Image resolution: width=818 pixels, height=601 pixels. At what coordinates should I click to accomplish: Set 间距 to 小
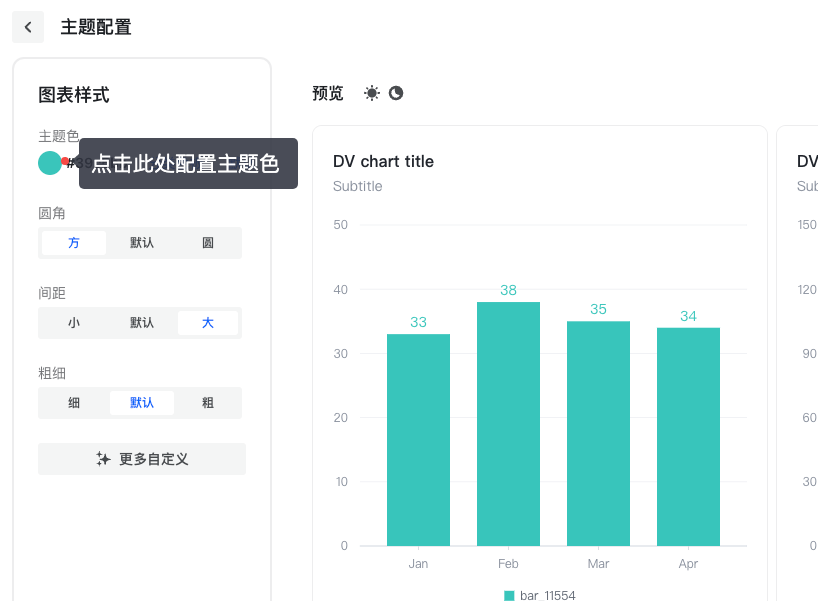click(x=74, y=323)
